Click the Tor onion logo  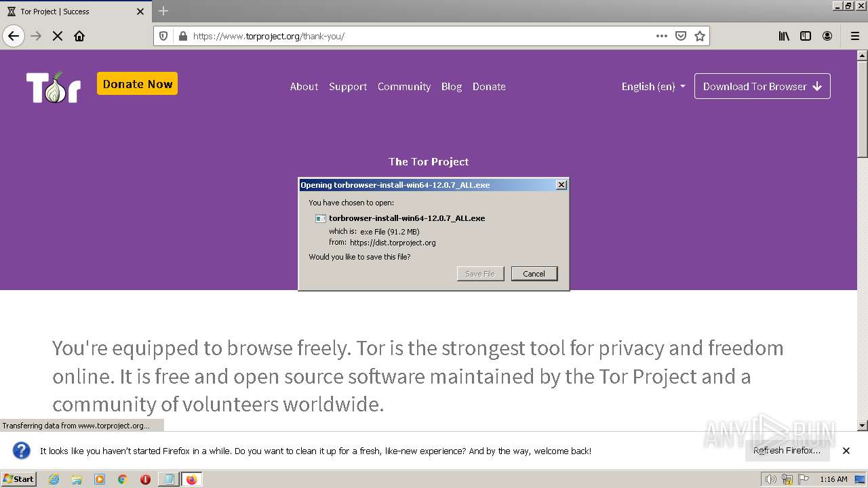click(x=54, y=87)
